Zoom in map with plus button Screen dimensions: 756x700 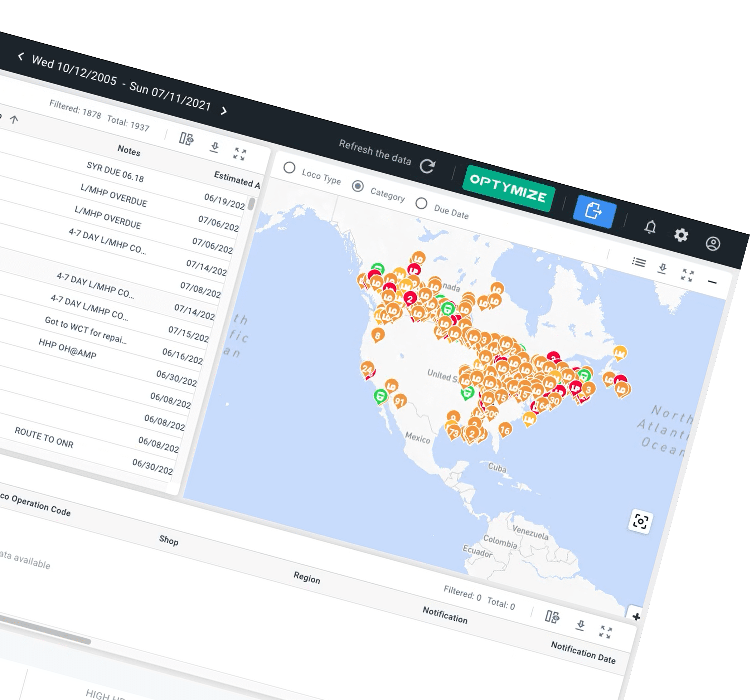(x=636, y=617)
